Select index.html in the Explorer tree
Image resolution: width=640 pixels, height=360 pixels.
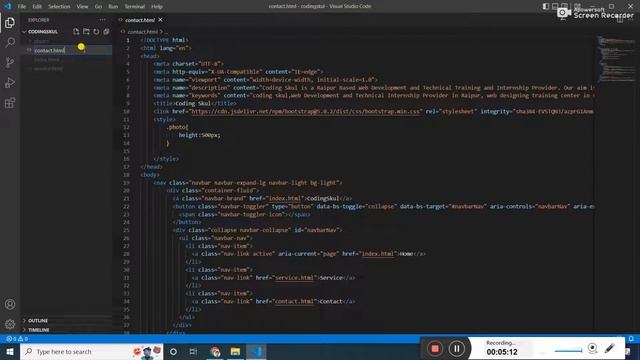tap(47, 60)
